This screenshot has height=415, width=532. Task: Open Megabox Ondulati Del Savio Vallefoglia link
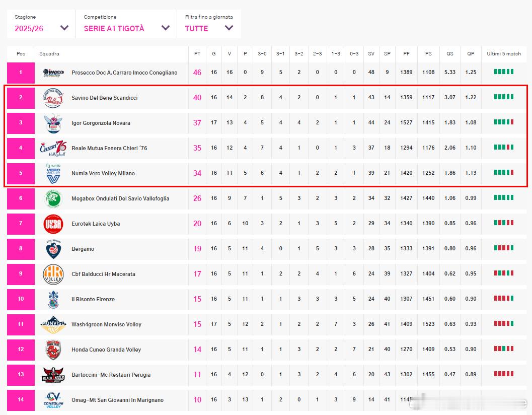point(120,198)
